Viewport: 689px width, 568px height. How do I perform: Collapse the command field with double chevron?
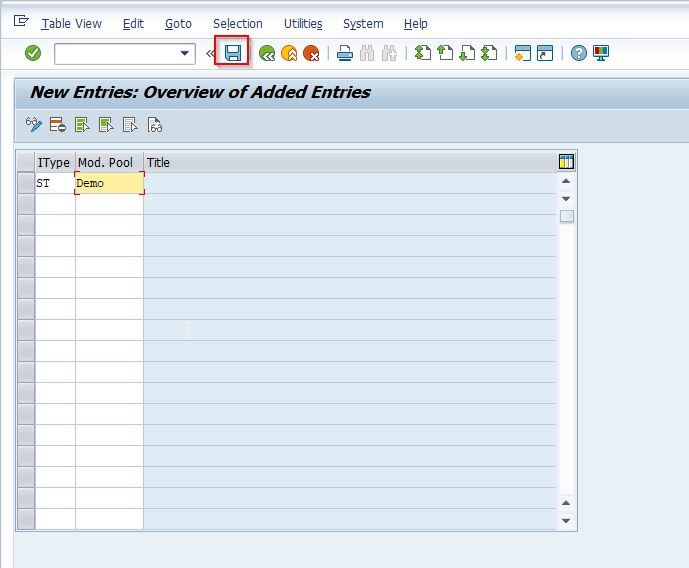point(210,54)
